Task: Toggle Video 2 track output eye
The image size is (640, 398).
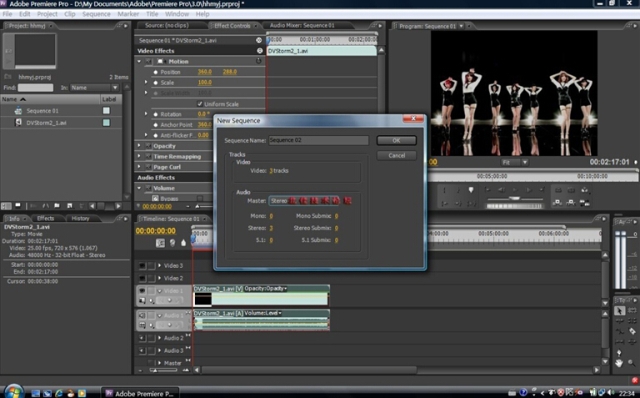Action: click(142, 278)
